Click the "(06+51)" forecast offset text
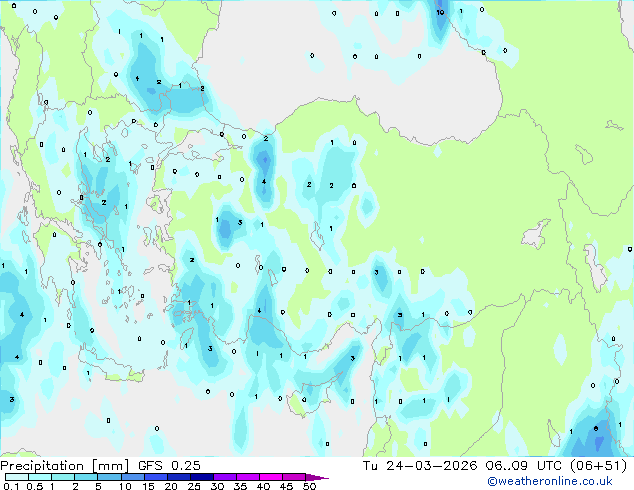 [x=598, y=466]
